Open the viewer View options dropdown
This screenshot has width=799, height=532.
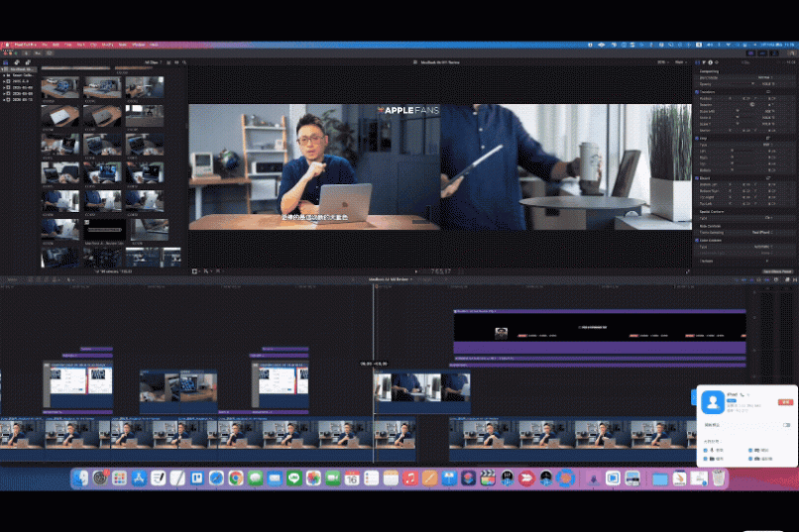680,60
